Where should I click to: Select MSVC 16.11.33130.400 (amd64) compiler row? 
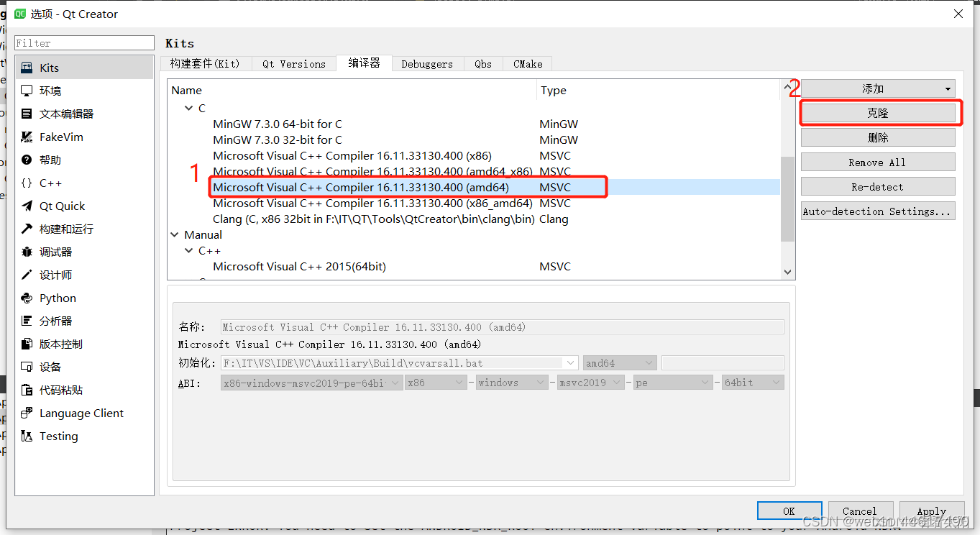click(475, 187)
